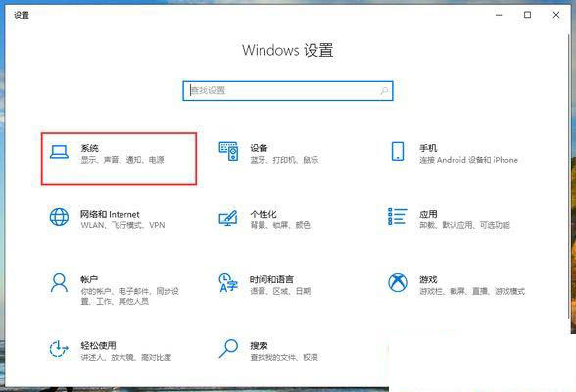Click into the 查找设置 search field
This screenshot has width=576, height=392.
coord(288,91)
